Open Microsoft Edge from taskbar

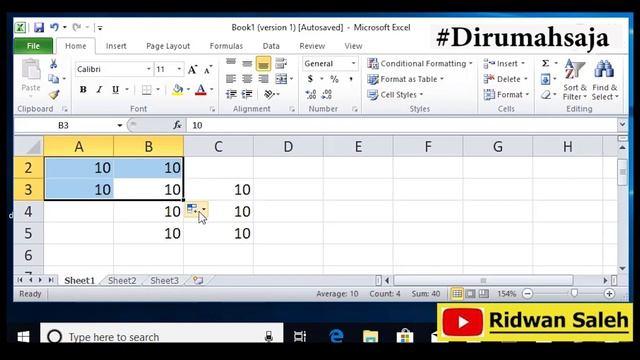(336, 336)
